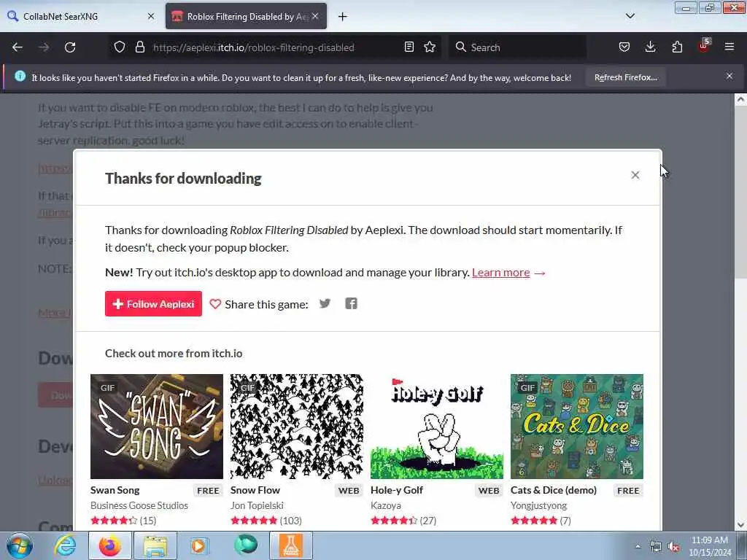Open Windows Explorer folder in taskbar

pos(155,545)
